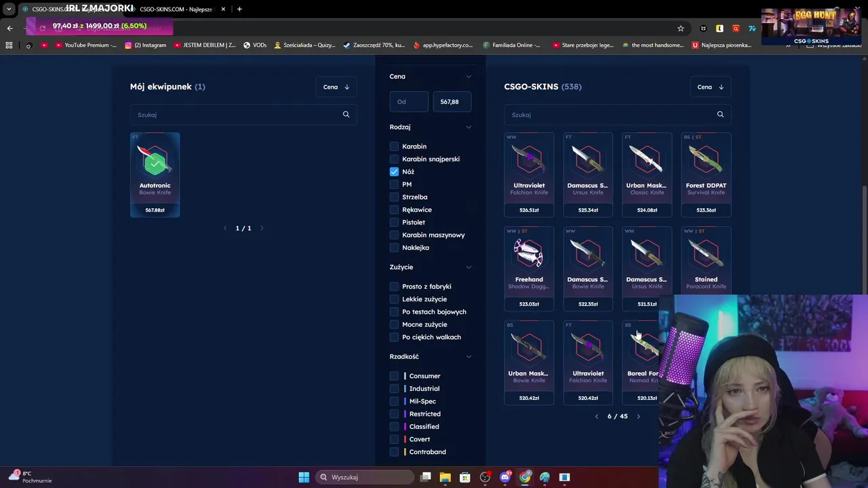Select the Freehand Shadow Daggers card
Screen dimensions: 868x488
pyautogui.click(x=529, y=268)
